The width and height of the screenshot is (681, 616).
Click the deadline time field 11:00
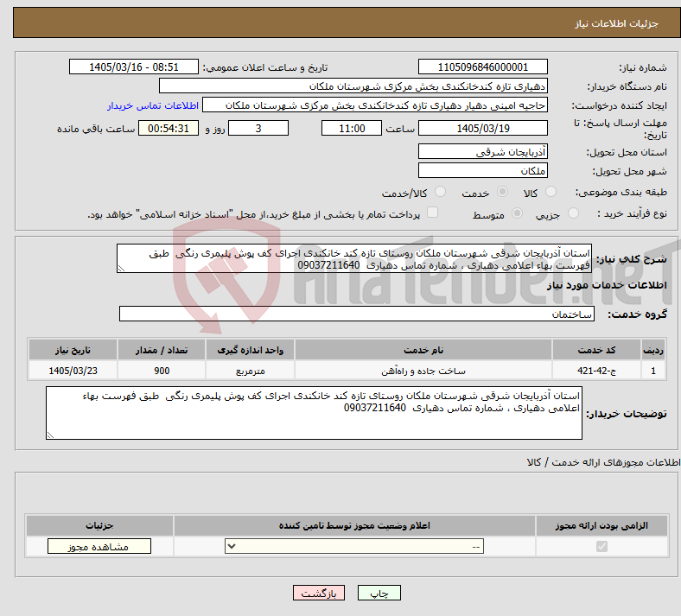[x=352, y=128]
